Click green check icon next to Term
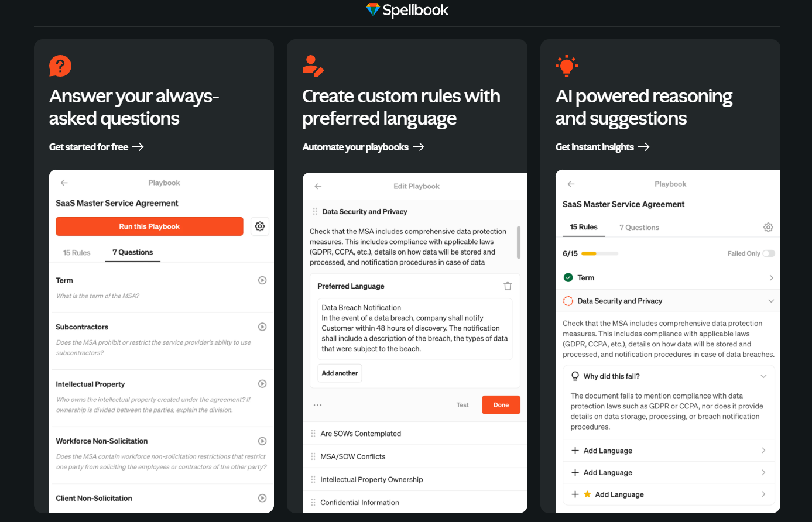812x522 pixels. click(x=568, y=277)
